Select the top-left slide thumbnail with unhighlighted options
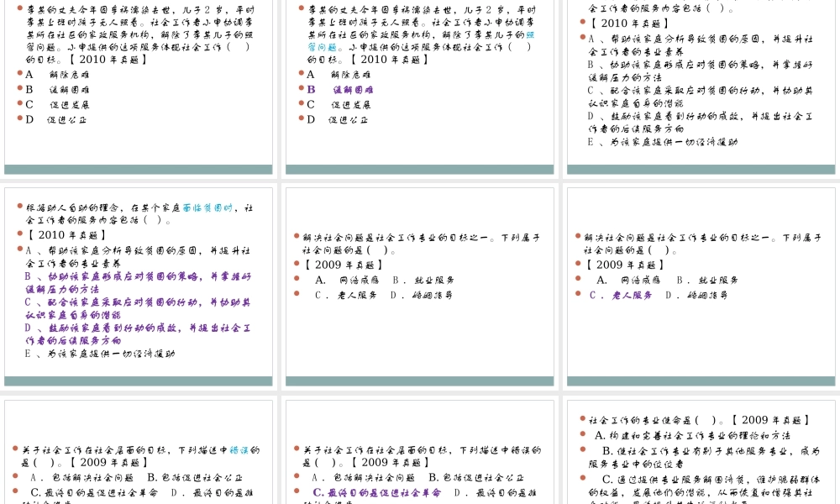This screenshot has width=840, height=504. coord(139,84)
